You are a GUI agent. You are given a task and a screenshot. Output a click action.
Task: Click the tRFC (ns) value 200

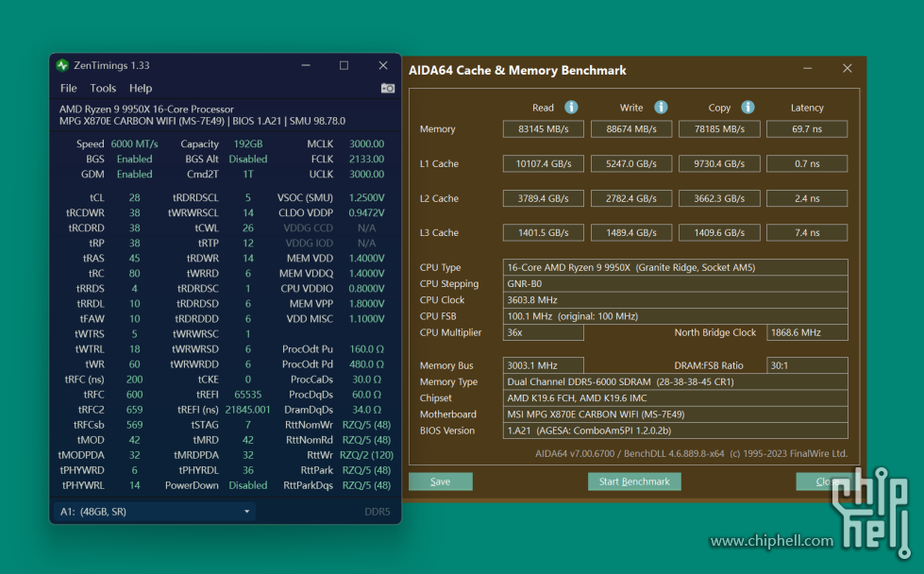pos(134,380)
